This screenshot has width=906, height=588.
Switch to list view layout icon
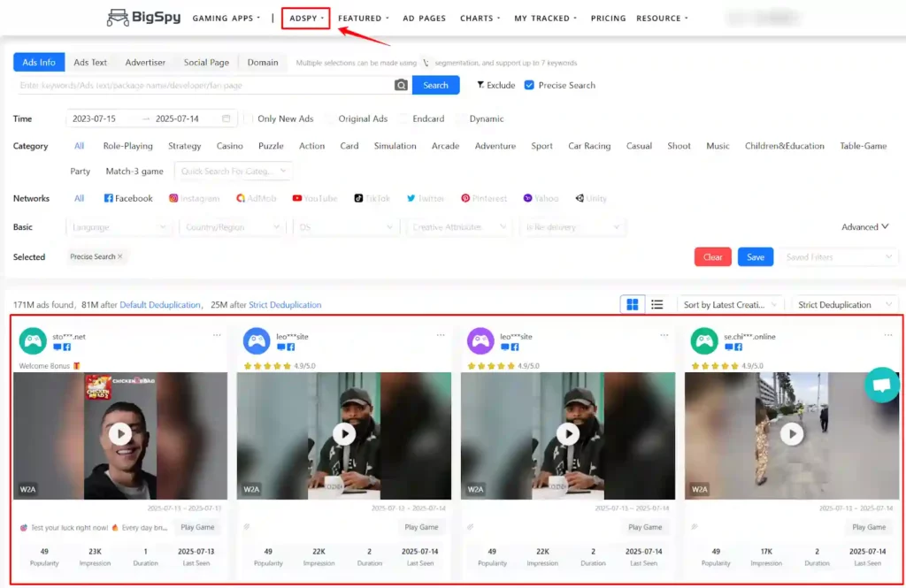click(657, 304)
